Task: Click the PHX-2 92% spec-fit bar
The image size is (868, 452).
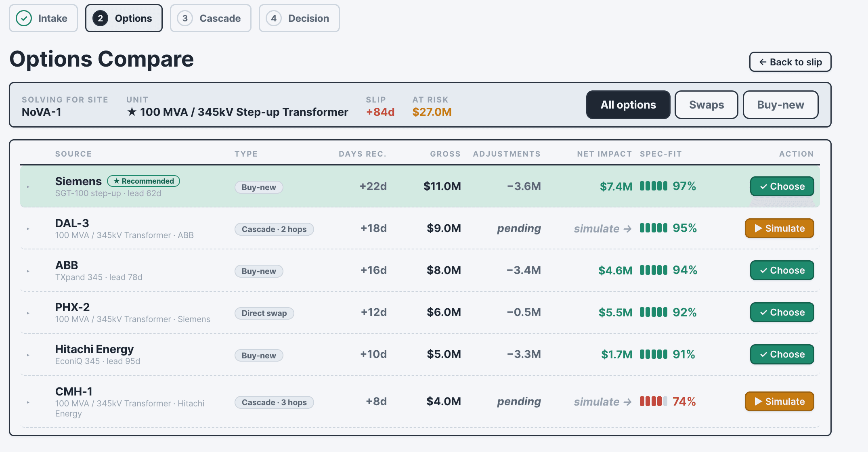Action: [654, 312]
